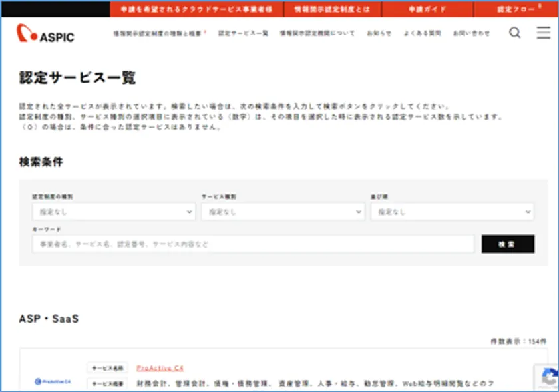
Task: Open お問い合わせ menu item
Action: tap(471, 33)
